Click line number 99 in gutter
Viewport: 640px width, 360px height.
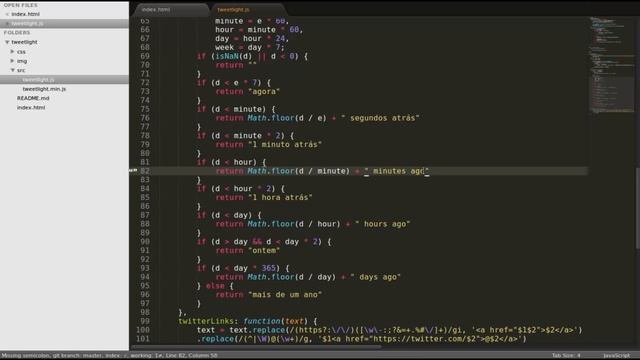coord(145,321)
